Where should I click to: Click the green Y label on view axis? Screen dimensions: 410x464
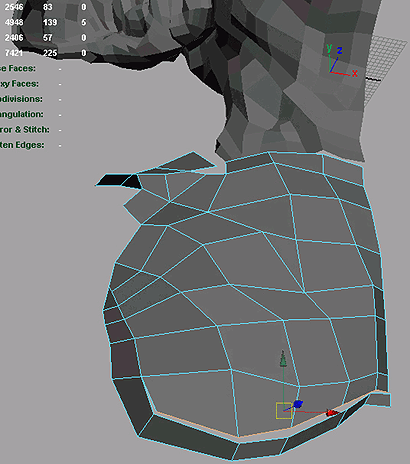(x=329, y=49)
